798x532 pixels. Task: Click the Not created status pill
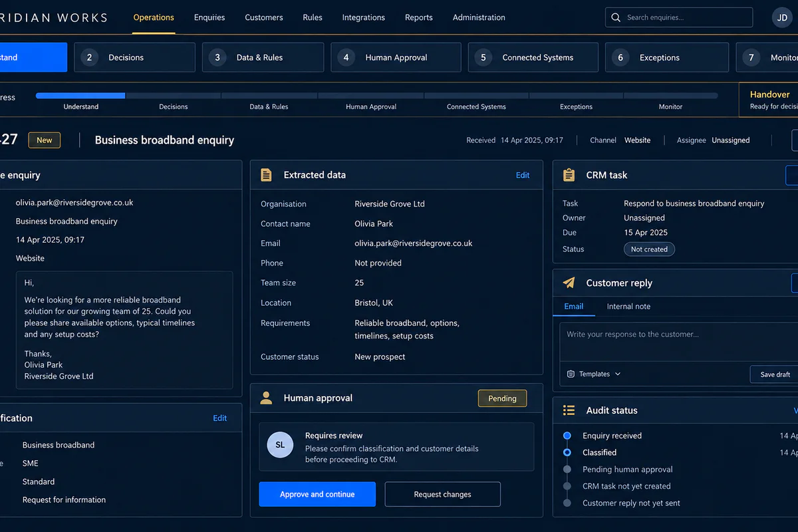pos(649,249)
